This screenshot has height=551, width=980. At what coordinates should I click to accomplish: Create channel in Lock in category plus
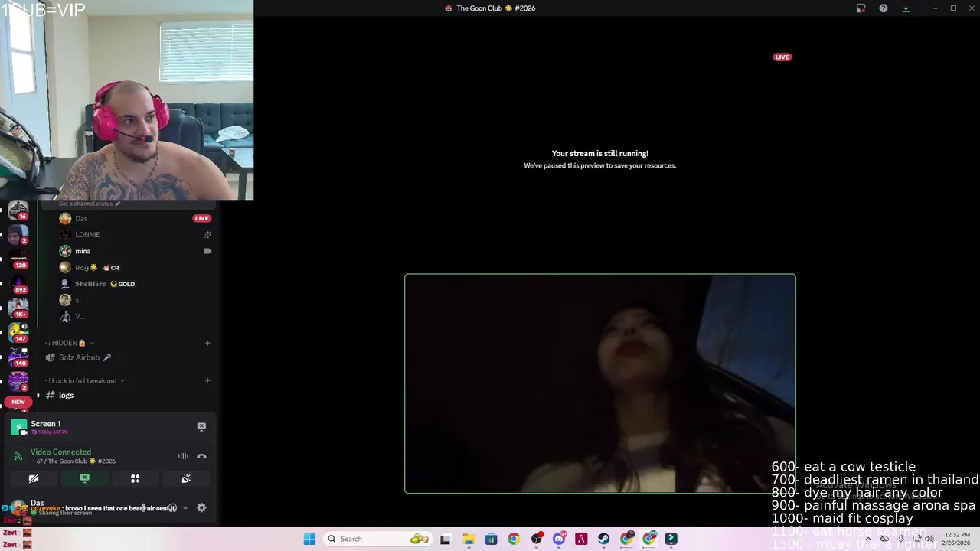pos(207,380)
